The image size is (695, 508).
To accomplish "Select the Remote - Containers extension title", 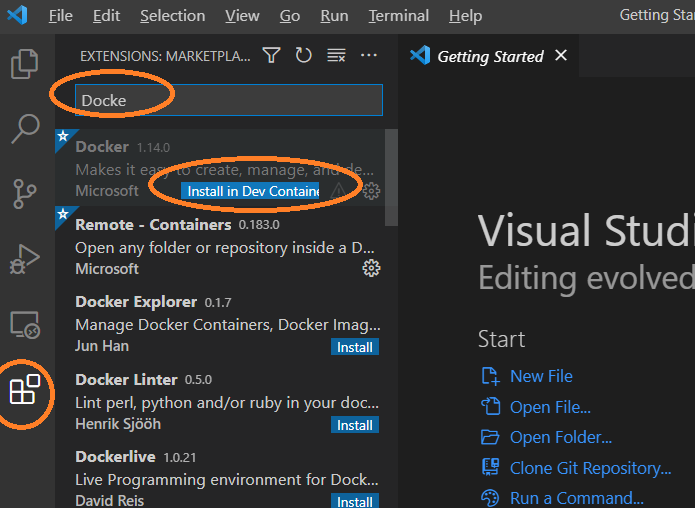I will point(153,225).
